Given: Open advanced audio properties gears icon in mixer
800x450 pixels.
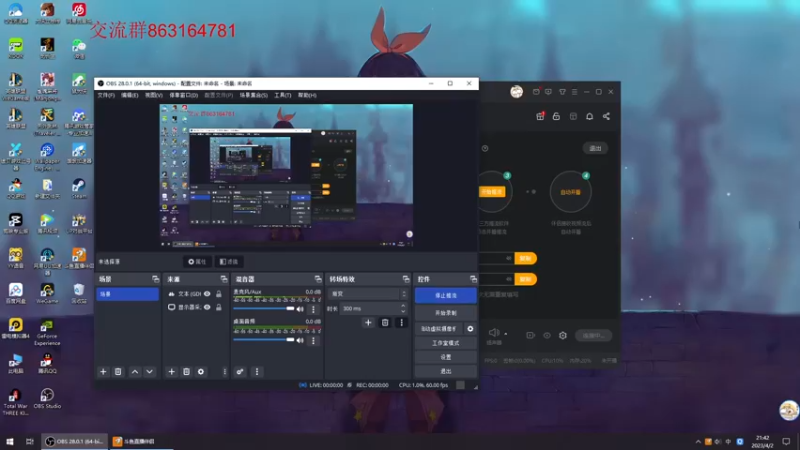Looking at the screenshot, I should [x=240, y=372].
